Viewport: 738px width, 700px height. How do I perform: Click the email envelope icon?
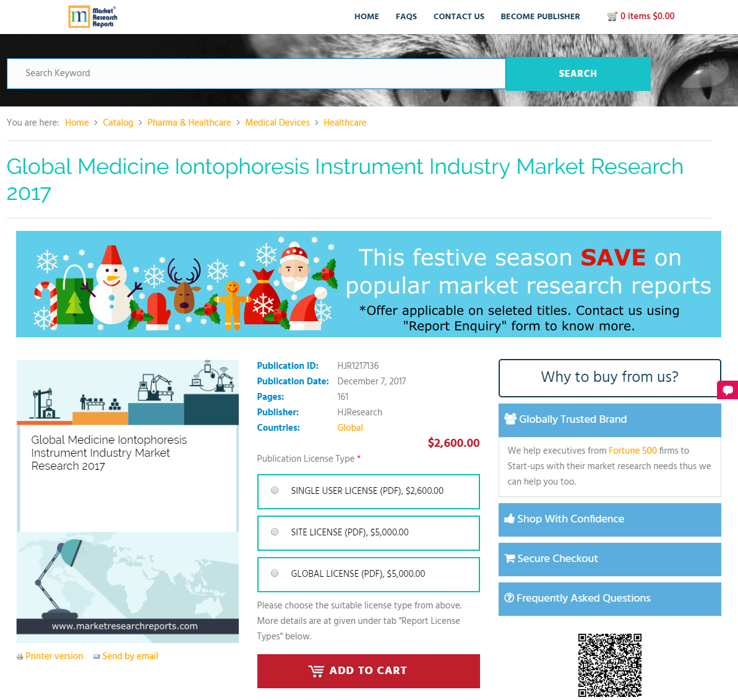[x=97, y=656]
